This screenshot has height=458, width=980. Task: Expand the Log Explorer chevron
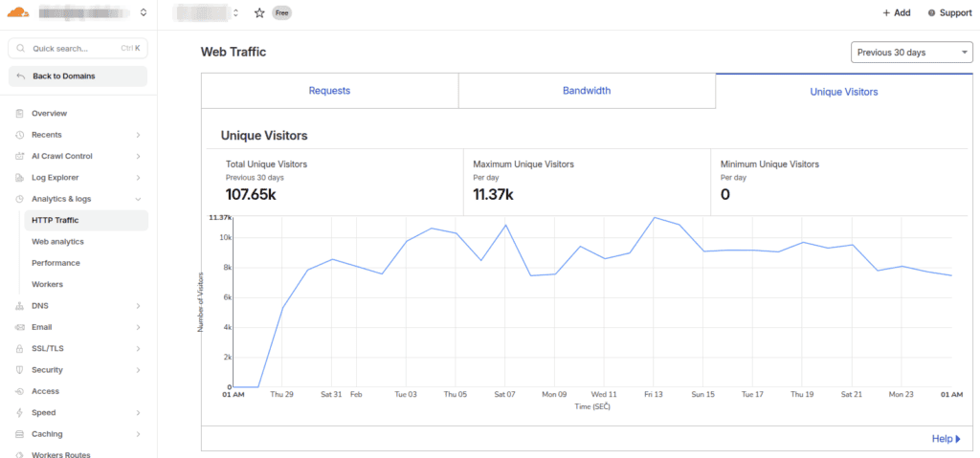point(138,178)
